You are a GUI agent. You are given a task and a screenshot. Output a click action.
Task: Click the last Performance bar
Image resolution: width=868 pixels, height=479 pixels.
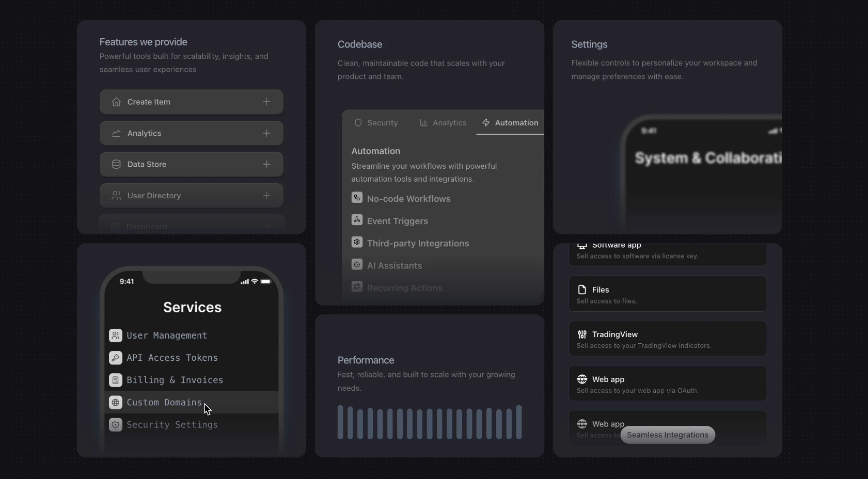pyautogui.click(x=519, y=422)
